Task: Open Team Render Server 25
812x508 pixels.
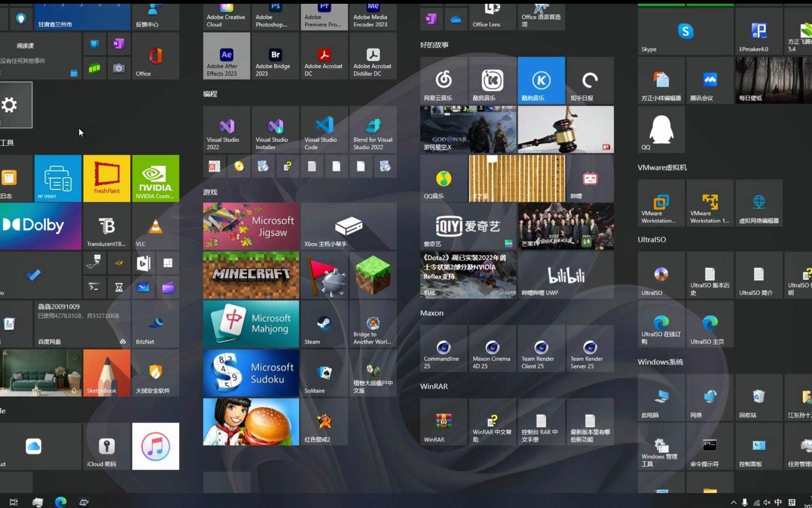Action: point(590,349)
